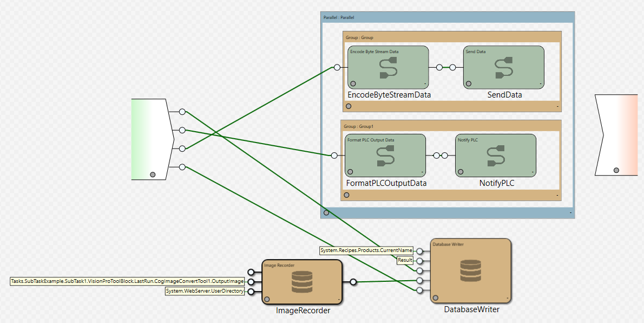Toggle the grey status circle of the Parallel container
This screenshot has width=644, height=323.
coord(326,212)
